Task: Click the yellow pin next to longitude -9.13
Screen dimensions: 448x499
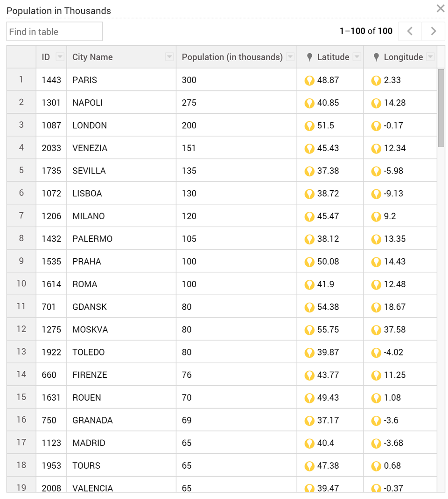Action: (x=376, y=194)
